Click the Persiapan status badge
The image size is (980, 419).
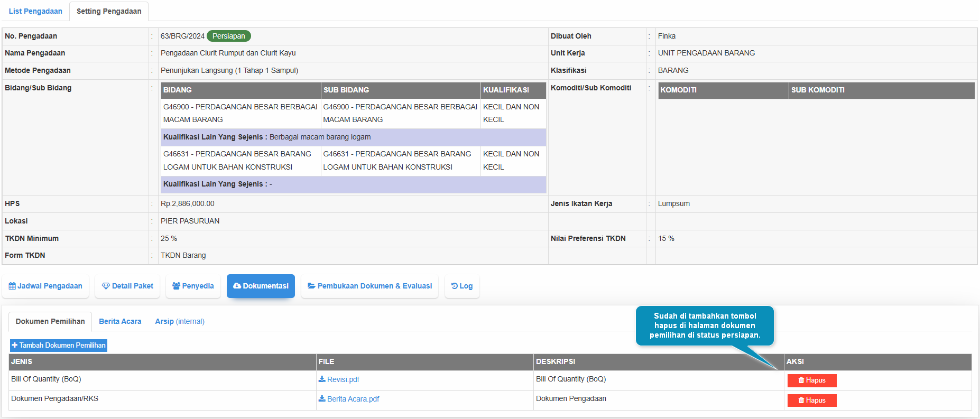pyautogui.click(x=228, y=36)
